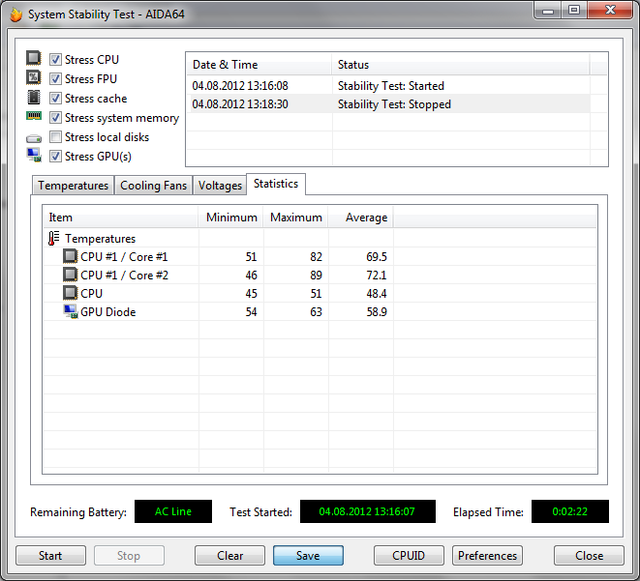Viewport: 640px width, 581px height.
Task: Click the cache chip icon beside Stress cache
Action: [33, 97]
